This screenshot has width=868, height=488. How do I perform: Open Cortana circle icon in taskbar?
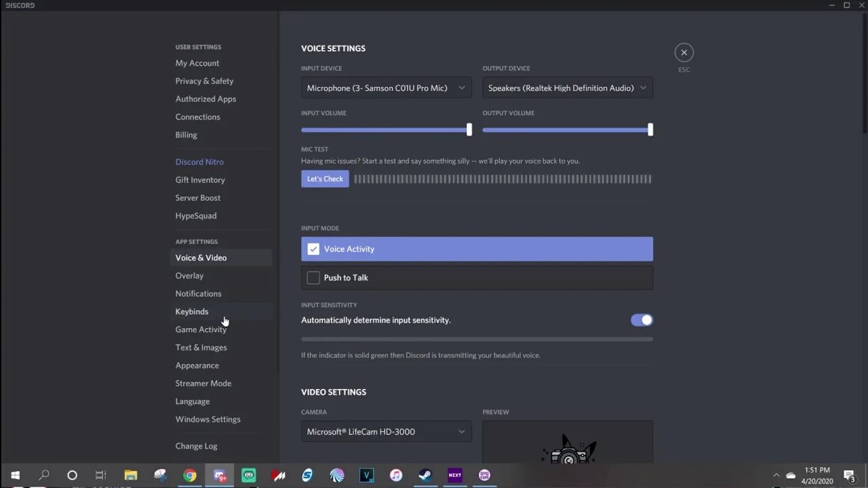tap(72, 475)
